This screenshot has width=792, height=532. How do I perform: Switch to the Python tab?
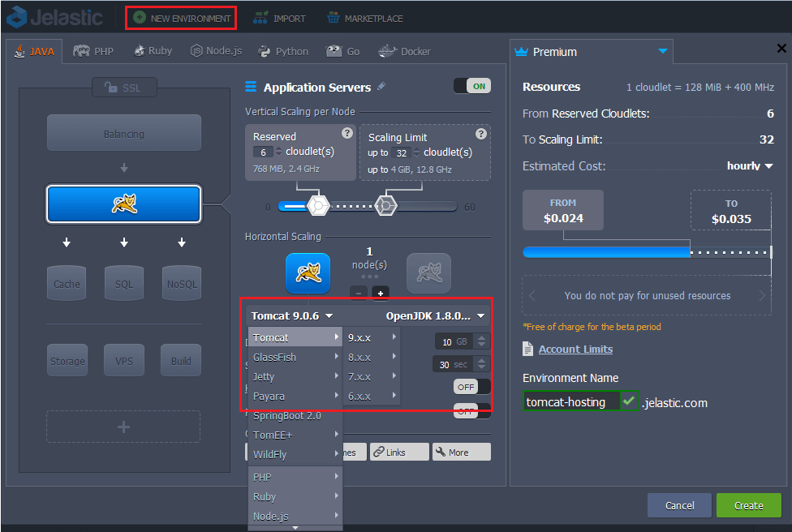pos(283,51)
